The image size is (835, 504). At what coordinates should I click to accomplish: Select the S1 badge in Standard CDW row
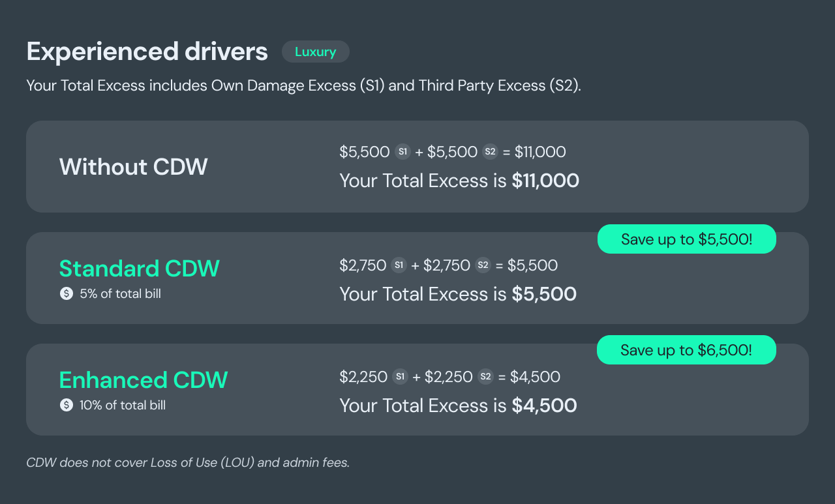[x=399, y=265]
